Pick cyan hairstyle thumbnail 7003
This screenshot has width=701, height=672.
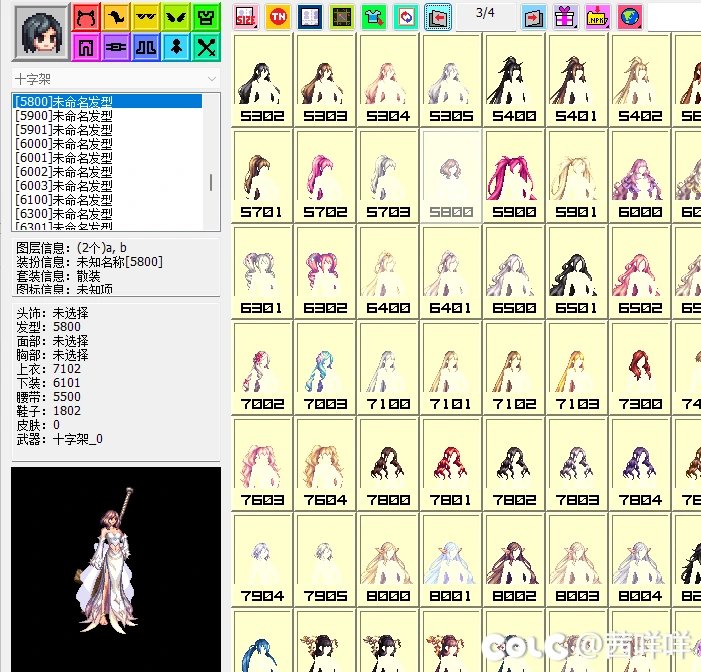(325, 368)
